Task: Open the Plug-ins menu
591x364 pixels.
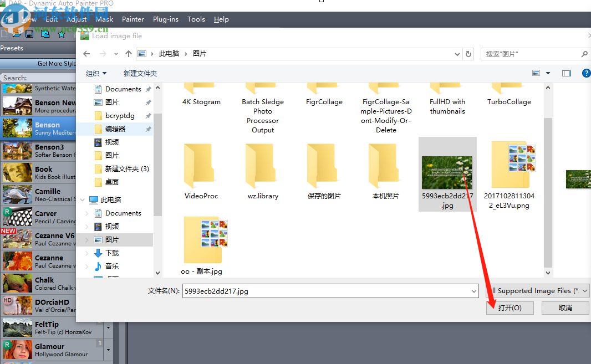Action: [165, 19]
